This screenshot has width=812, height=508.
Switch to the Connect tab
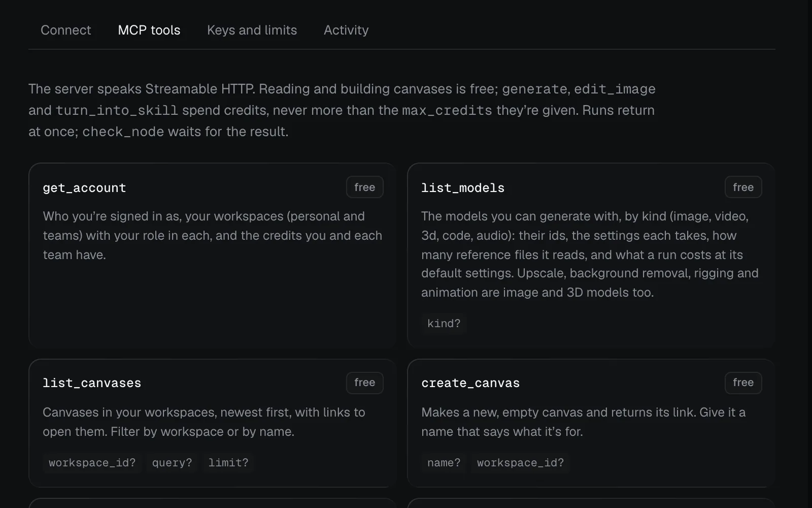click(65, 30)
